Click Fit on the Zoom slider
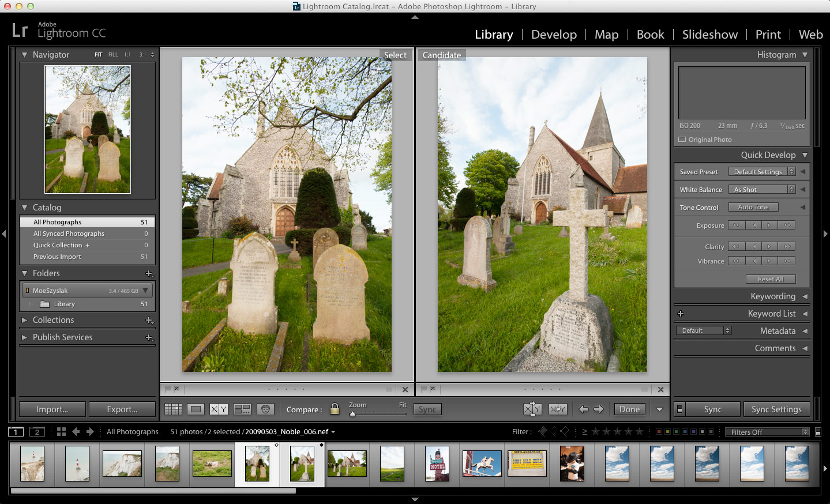830x504 pixels. click(x=403, y=405)
